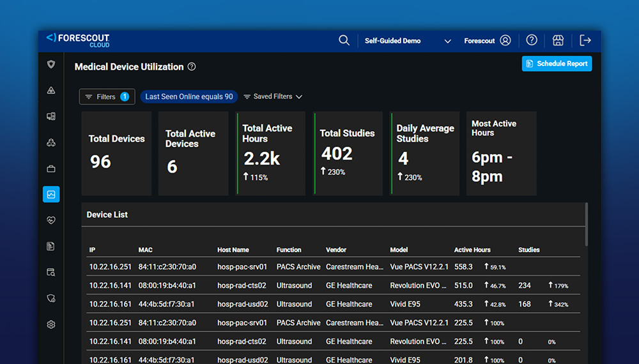
Task: Click the Device List heading
Action: [x=107, y=215]
